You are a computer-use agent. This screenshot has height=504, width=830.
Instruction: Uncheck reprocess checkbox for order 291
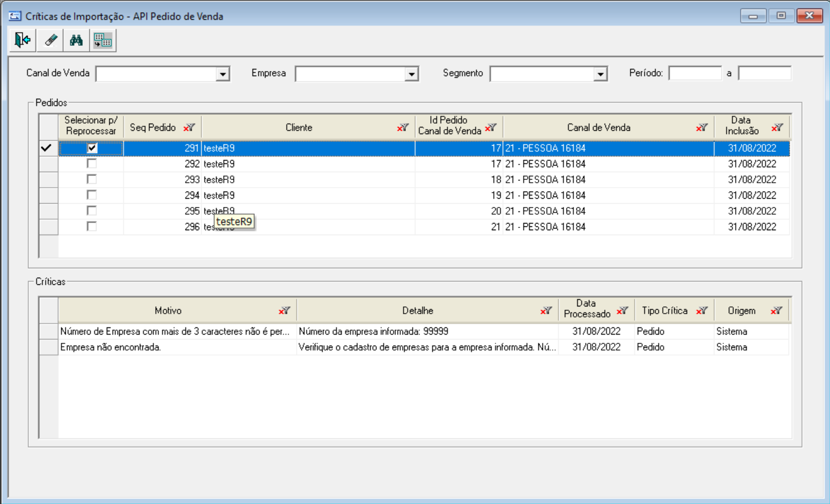(x=92, y=148)
